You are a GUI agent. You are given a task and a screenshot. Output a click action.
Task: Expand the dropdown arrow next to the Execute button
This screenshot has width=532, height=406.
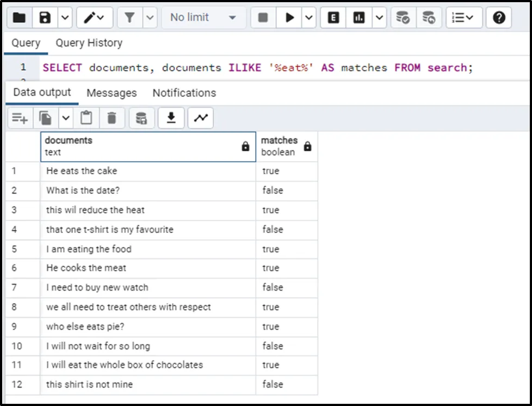309,18
